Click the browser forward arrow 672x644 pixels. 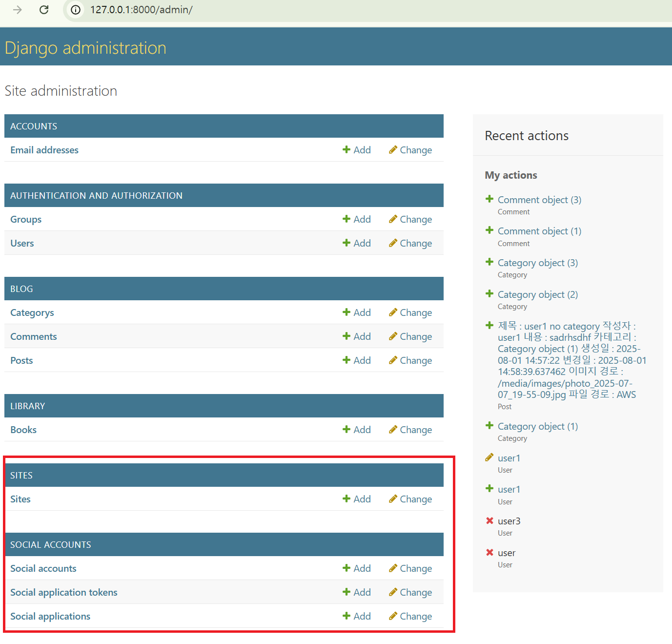tap(18, 10)
